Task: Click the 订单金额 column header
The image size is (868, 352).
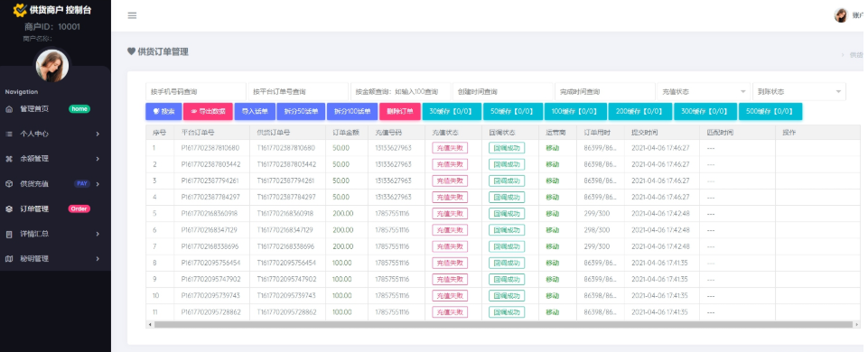Action: (x=346, y=133)
